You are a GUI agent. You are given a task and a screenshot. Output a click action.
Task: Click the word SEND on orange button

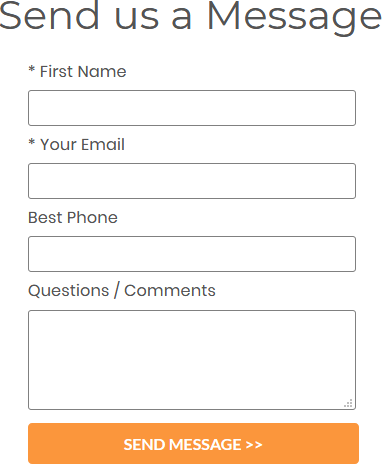click(144, 445)
